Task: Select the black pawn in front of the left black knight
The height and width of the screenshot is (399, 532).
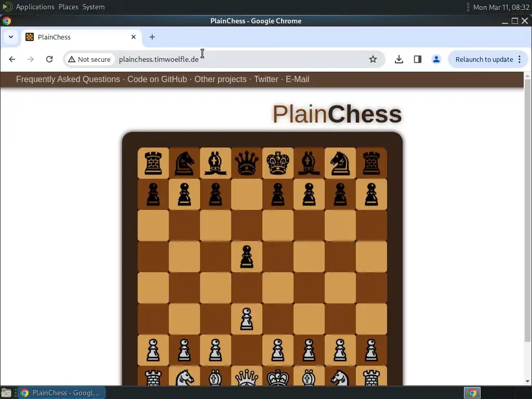Action: pyautogui.click(x=184, y=194)
